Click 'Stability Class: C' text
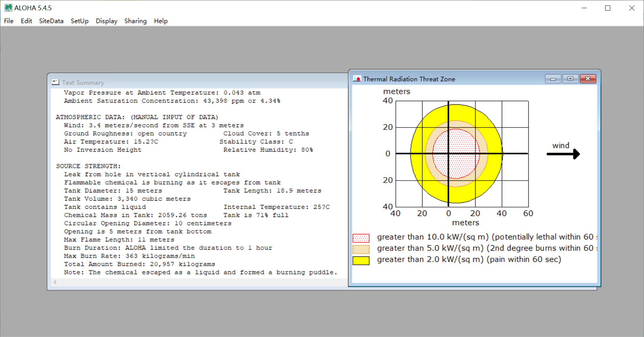 256,141
